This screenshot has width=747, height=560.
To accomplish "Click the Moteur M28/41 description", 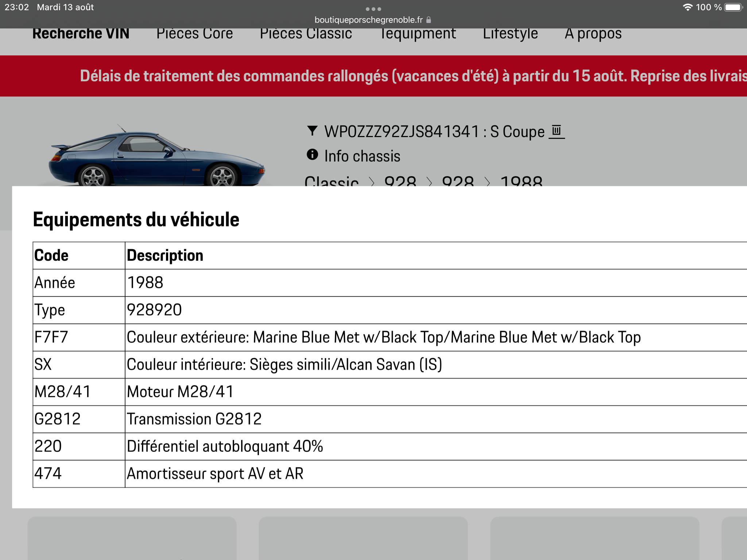I will coord(180,392).
